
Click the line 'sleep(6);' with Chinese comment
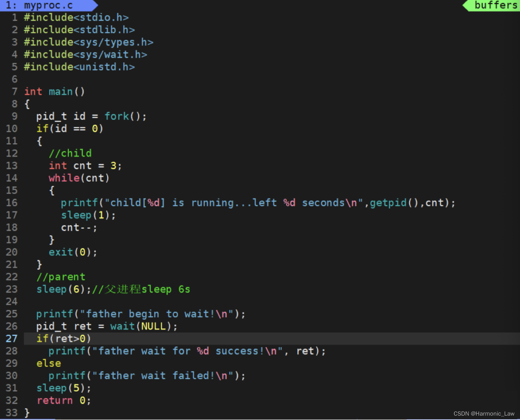tap(113, 289)
